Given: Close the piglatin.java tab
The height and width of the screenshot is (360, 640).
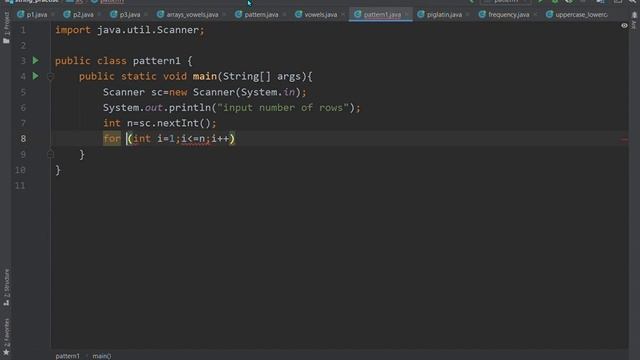Looking at the screenshot, I should tap(468, 15).
